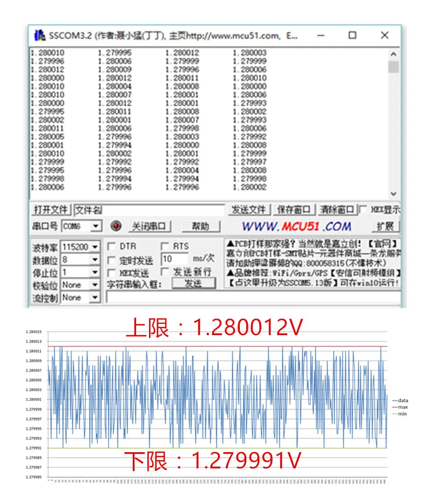Open the 波特率 115200 baud rate dropdown
This screenshot has height=504, width=432.
click(95, 247)
